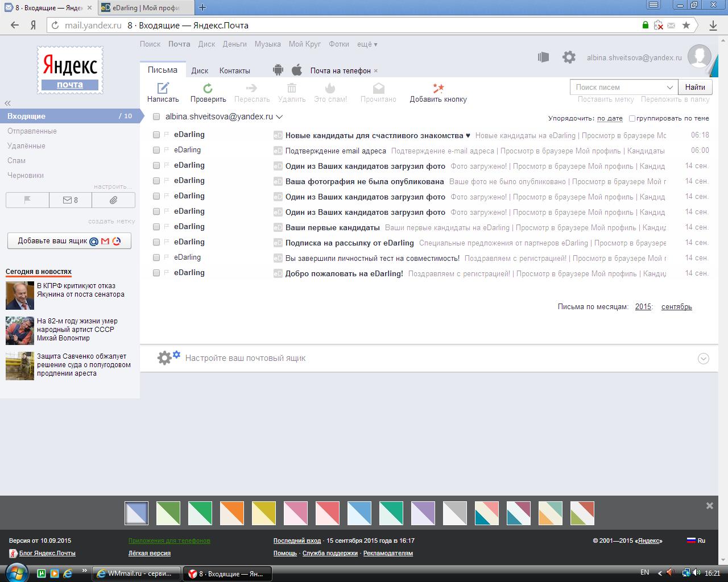Switch to the Диск tab
This screenshot has height=582, width=728.
[200, 70]
